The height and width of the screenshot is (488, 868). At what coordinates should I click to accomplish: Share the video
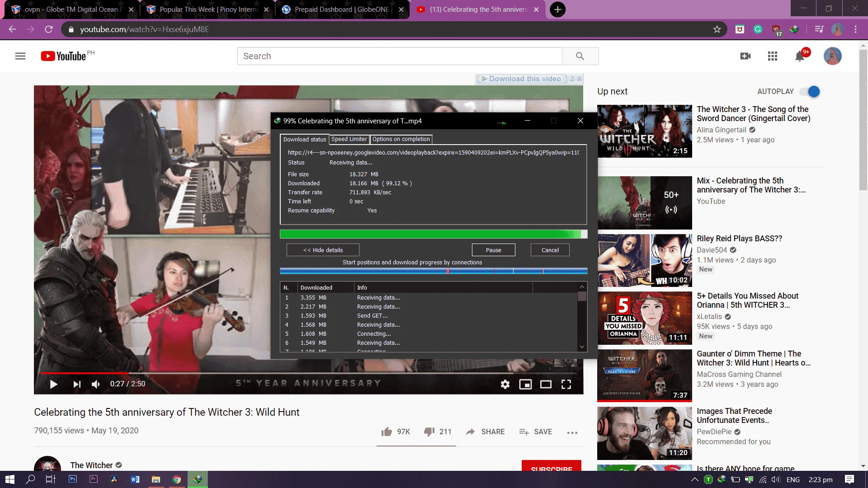pos(485,432)
